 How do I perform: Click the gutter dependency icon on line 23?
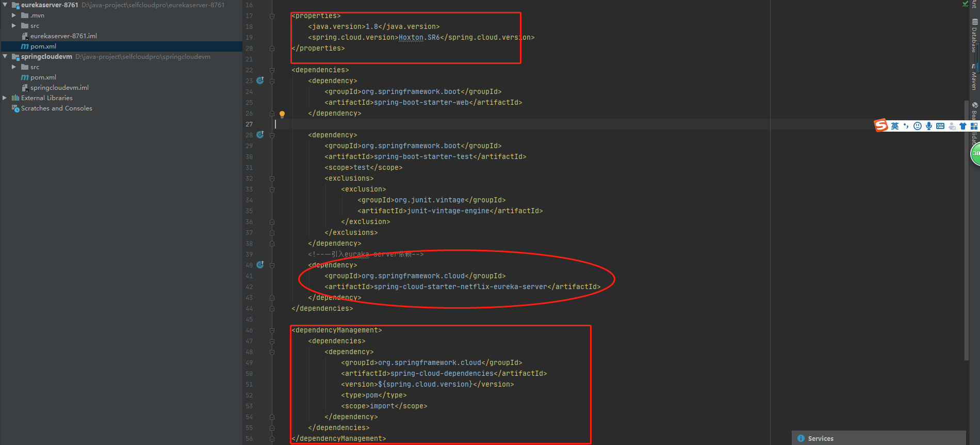[x=260, y=81]
